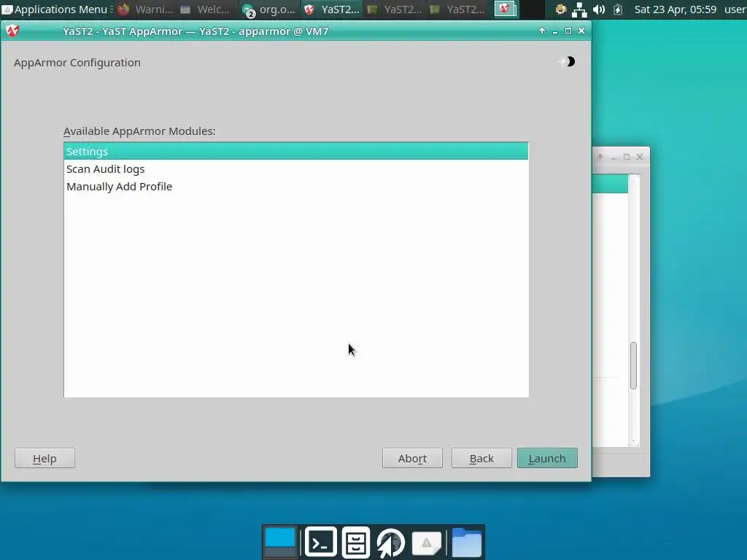Screen dimensions: 747x560
Task: Click the scrollbar thumb in background window
Action: pos(633,366)
